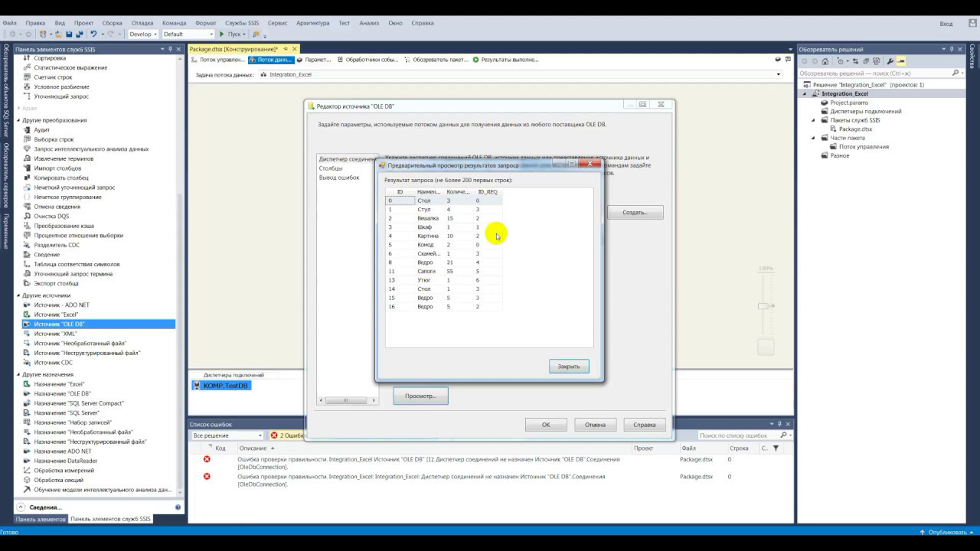Viewport: 980px width, 551px height.
Task: Click Sync arrows icon in Solution Explorer toolbar
Action: [854, 61]
